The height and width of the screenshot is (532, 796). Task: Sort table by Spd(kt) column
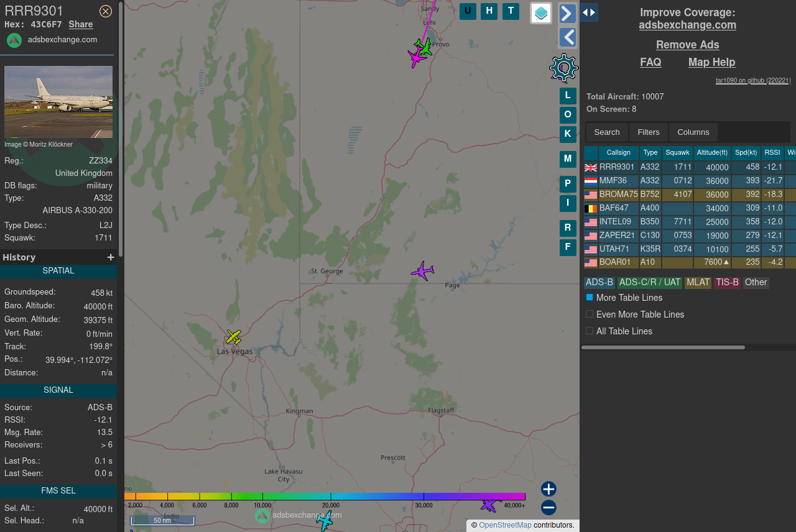coord(746,153)
